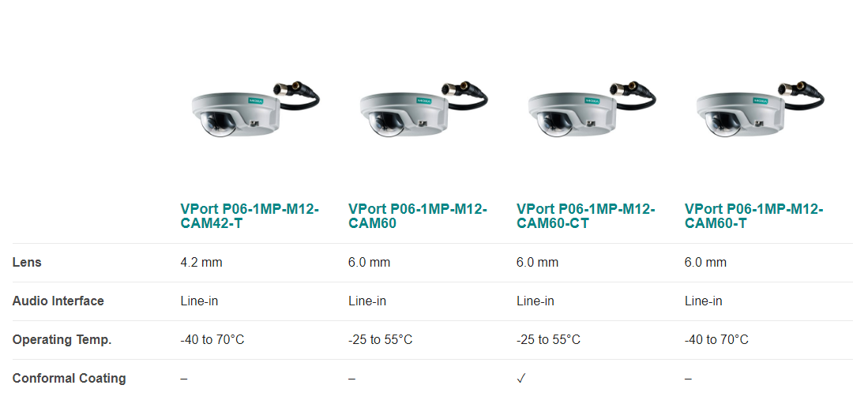Click the Line-in value for CAM60-CT
The height and width of the screenshot is (400, 868).
[535, 301]
